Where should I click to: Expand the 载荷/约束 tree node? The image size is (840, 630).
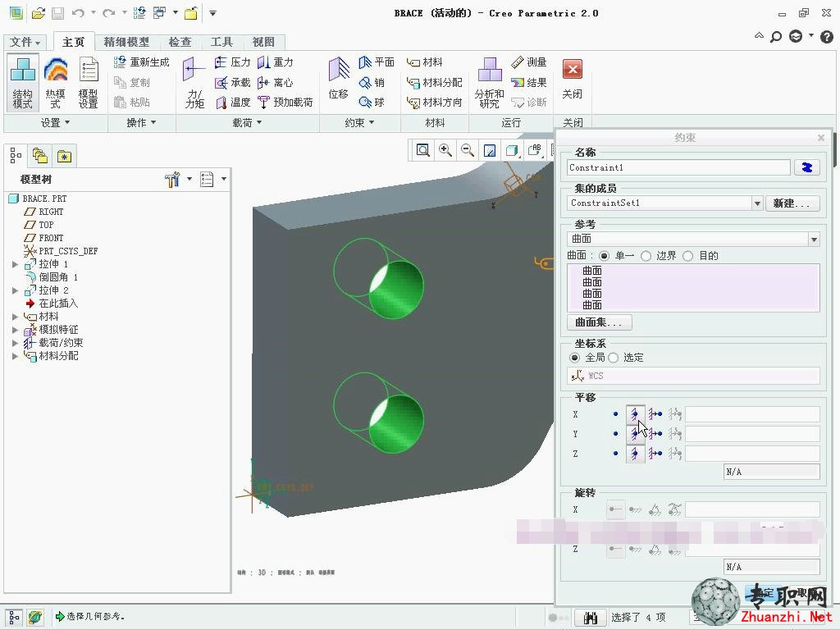coord(15,343)
